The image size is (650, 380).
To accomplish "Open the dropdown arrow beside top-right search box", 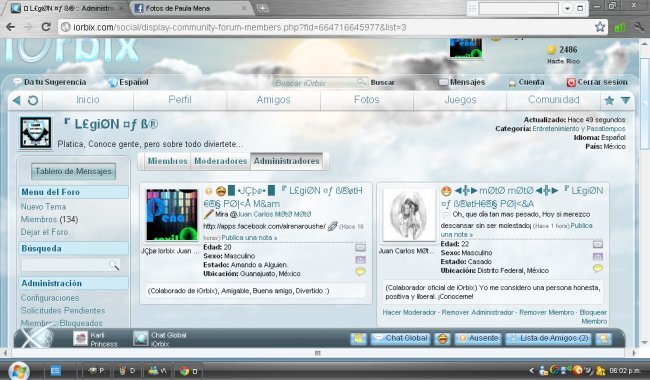I will click(567, 8).
